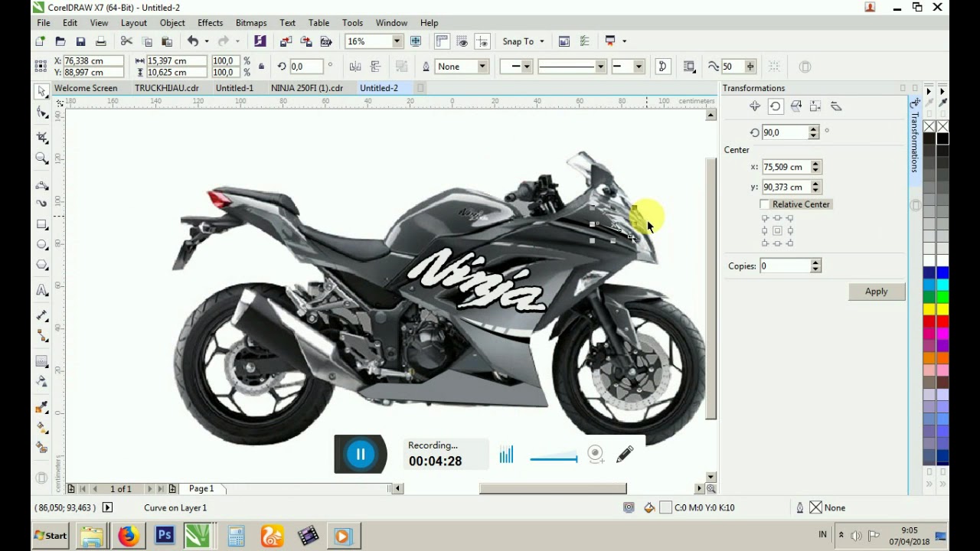This screenshot has height=551, width=980.
Task: Cut the selection with the scissors icon
Action: (126, 41)
